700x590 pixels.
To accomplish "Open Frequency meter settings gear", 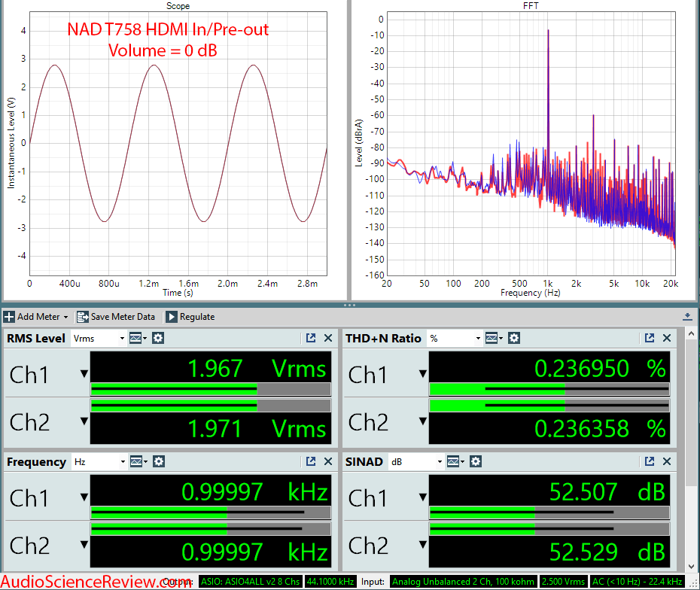I will point(159,461).
